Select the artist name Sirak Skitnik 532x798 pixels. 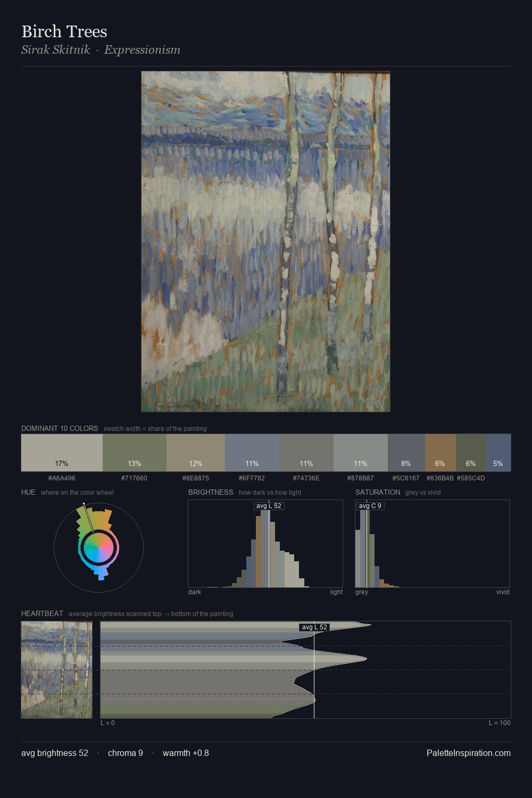pyautogui.click(x=56, y=50)
